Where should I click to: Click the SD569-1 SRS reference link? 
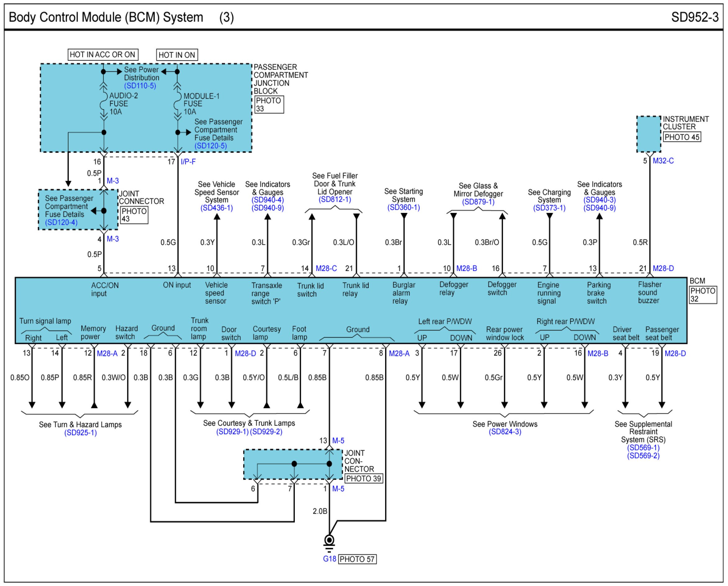tap(643, 448)
